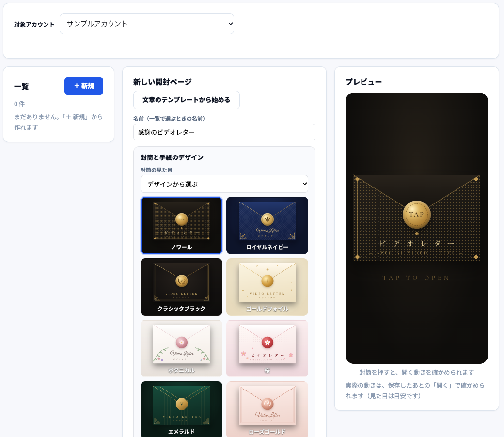
Task: Select the ノワール envelope design
Action: pos(181,225)
